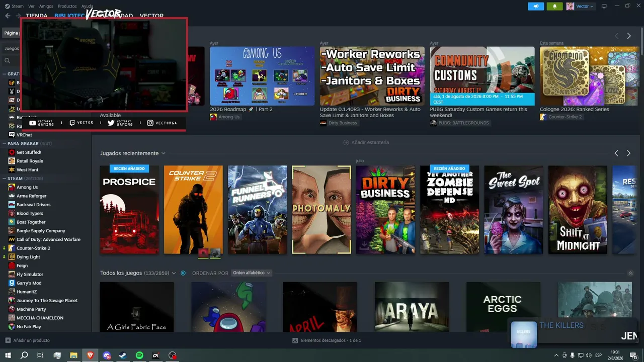Switch to Big Picture mode icon
The height and width of the screenshot is (362, 644).
coord(604,6)
